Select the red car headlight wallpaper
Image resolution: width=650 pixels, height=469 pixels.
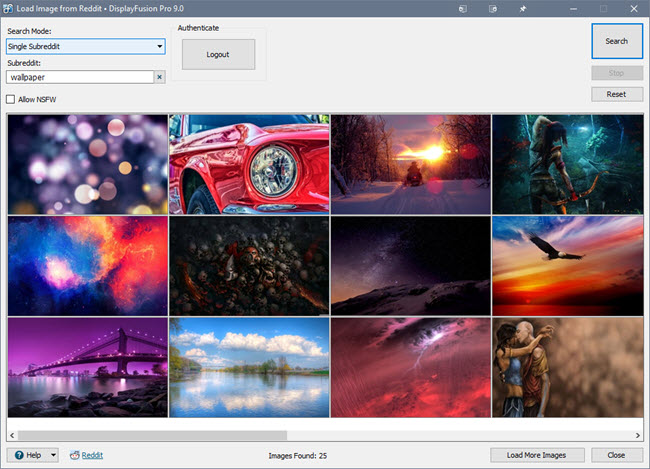[x=249, y=164]
